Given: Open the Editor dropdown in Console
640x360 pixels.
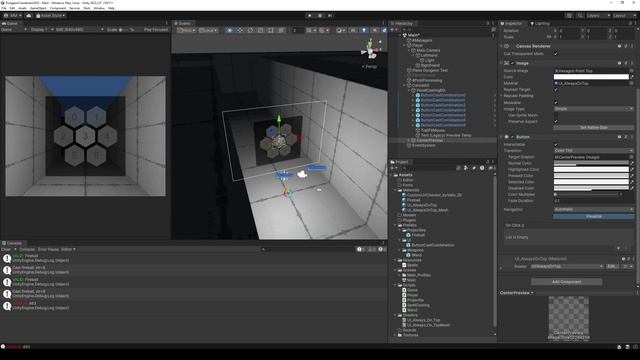Looking at the screenshot, I should tap(68, 249).
